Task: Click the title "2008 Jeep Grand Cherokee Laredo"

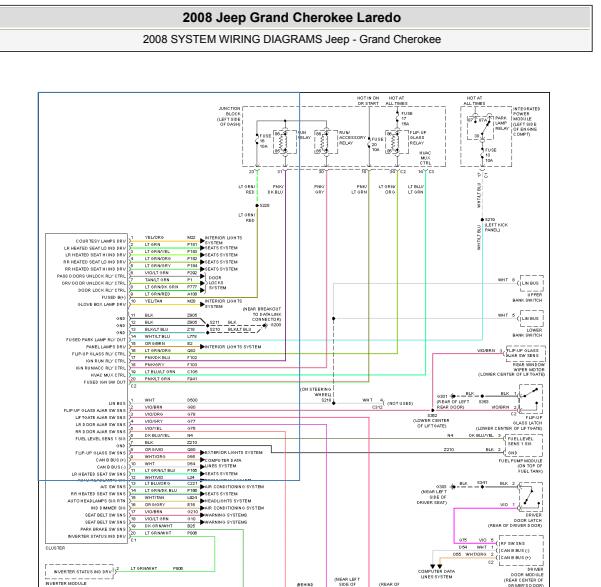Action: tap(292, 18)
